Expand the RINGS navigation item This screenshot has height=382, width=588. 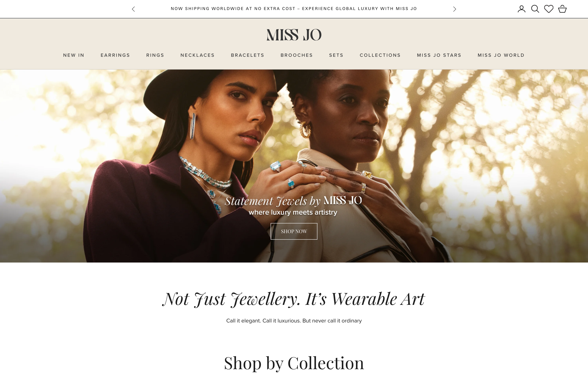[x=155, y=55]
